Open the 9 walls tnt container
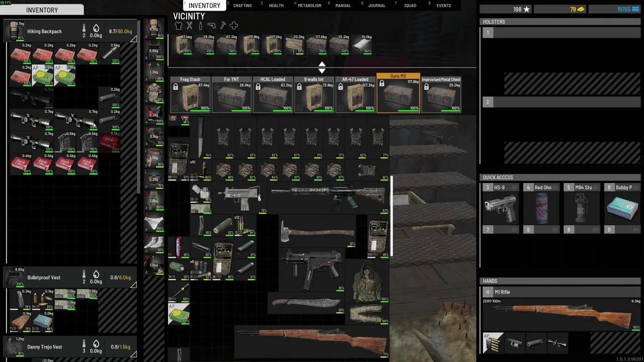 click(x=314, y=95)
